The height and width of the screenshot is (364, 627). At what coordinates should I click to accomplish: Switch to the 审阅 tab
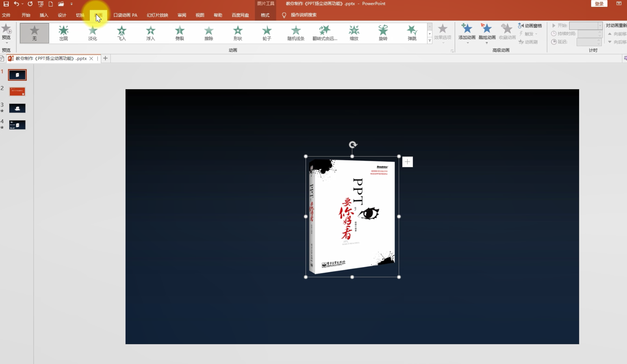[x=182, y=15]
